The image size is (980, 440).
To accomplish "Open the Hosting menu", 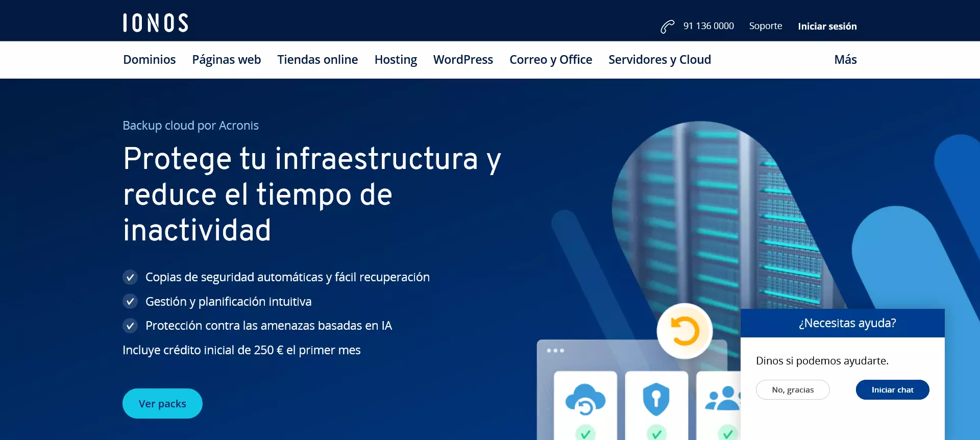I will pos(396,60).
